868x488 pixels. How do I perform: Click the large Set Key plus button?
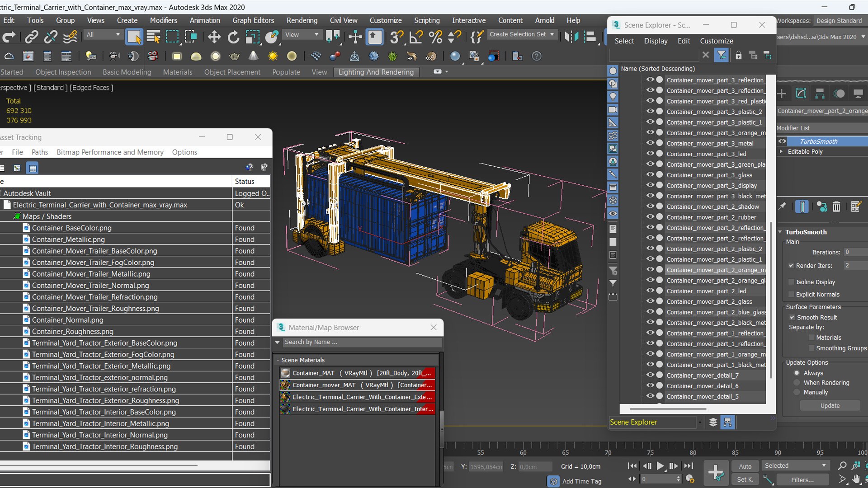click(716, 473)
